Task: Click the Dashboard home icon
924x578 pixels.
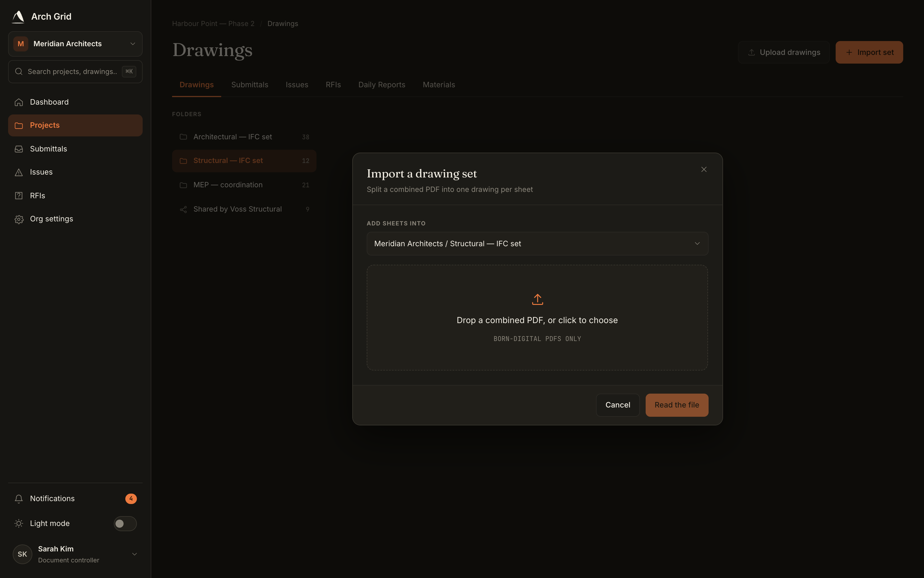Action: (19, 102)
